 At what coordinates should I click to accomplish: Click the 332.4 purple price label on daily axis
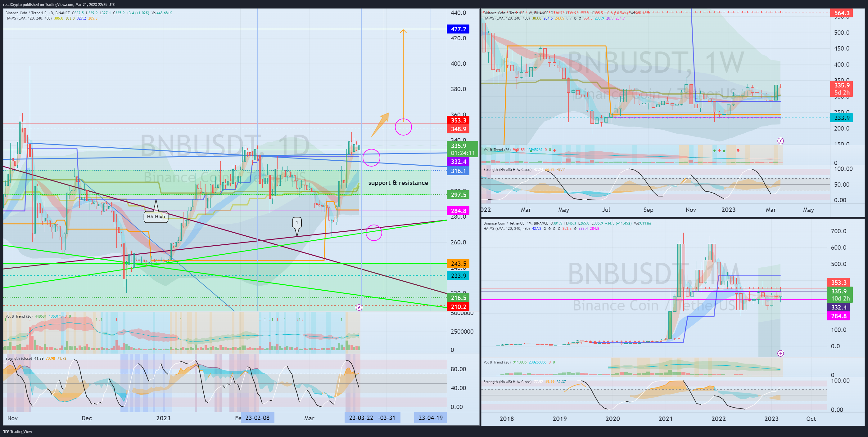coord(458,162)
